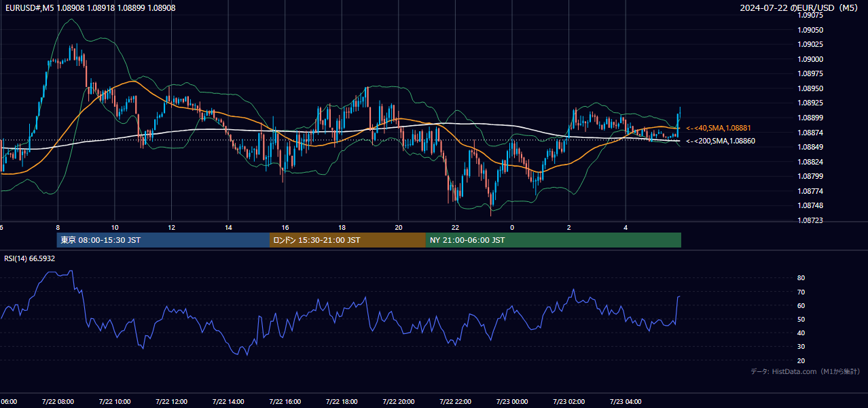This screenshot has height=408, width=868.
Task: Click the EURUSD#,M5 header with OHLC prices
Action: coord(89,7)
